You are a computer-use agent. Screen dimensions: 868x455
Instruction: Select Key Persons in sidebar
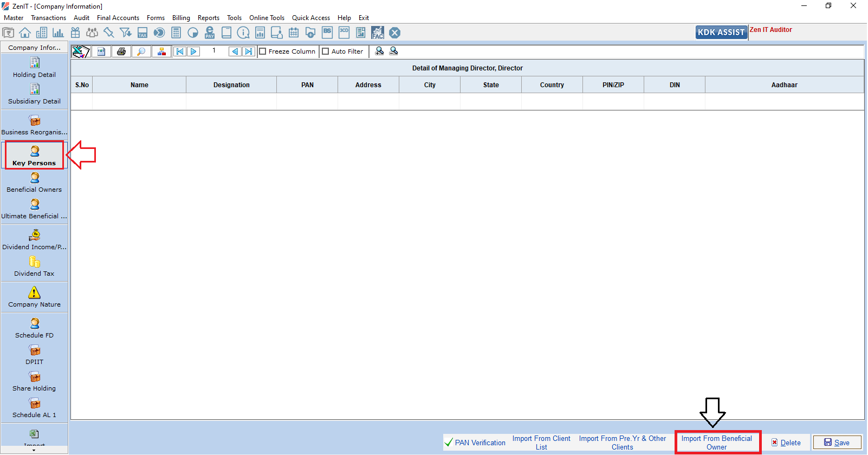click(x=34, y=155)
